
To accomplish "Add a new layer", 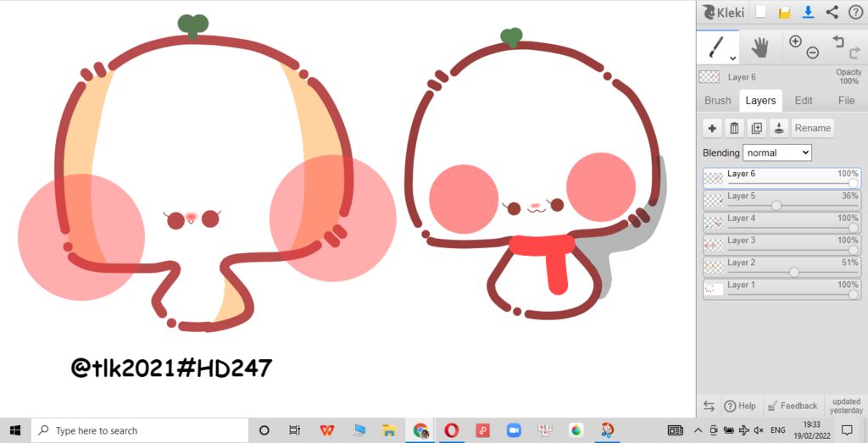I will pyautogui.click(x=712, y=128).
